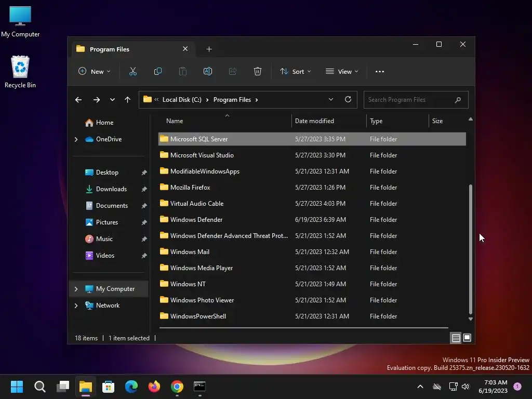The image size is (532, 399).
Task: Click the Delete trash icon
Action: [x=258, y=71]
